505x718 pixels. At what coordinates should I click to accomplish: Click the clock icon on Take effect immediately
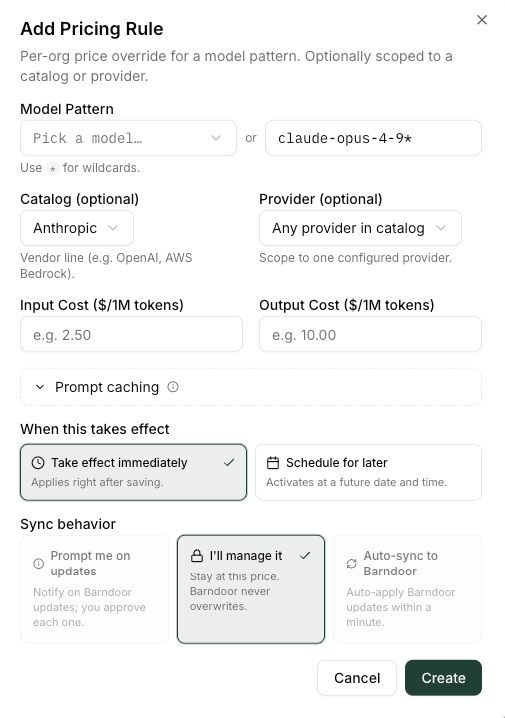coord(38,463)
